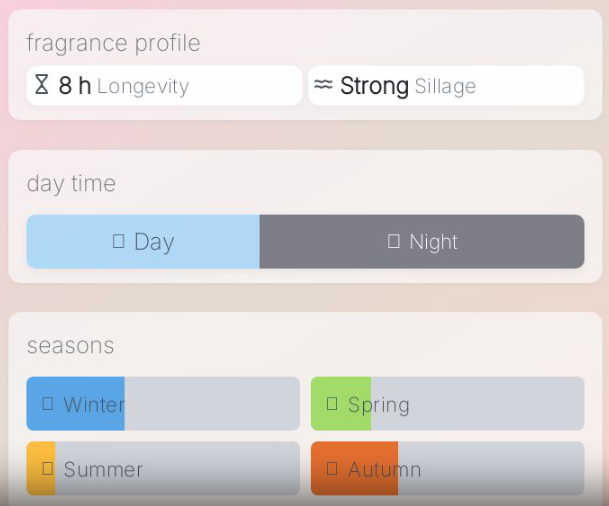Click the '8 h' longevity value
Screen dimensions: 609x506
coord(74,86)
